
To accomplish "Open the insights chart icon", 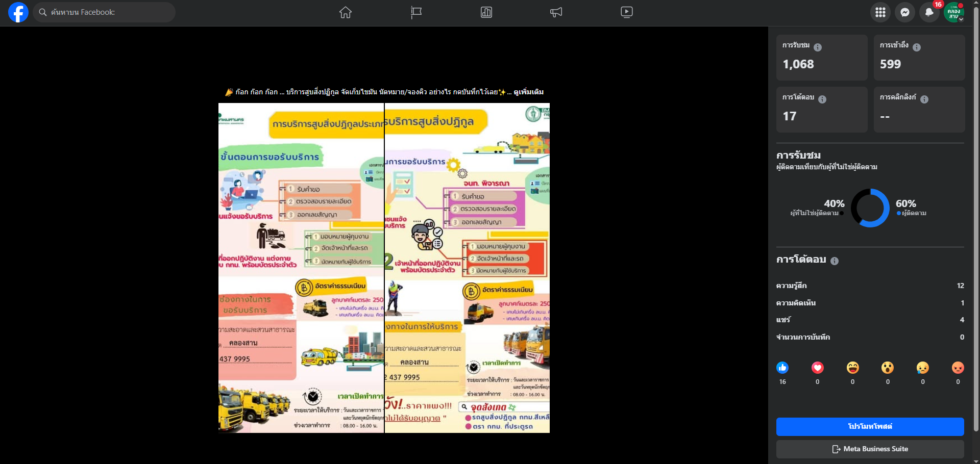I will point(486,12).
